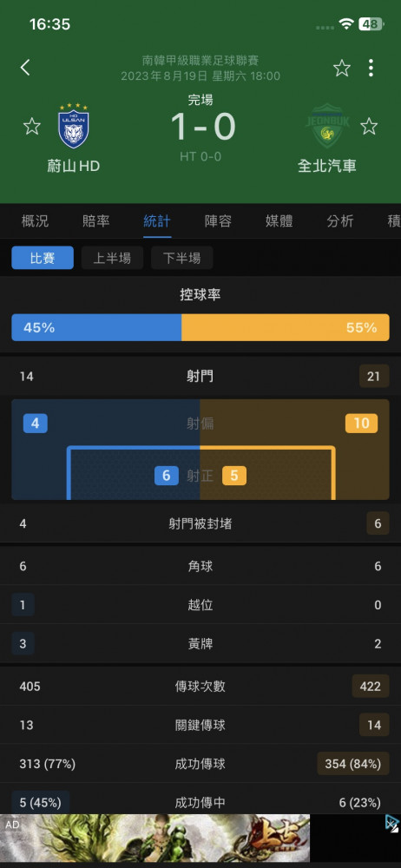
Task: Select the 比賽 full match button
Action: click(x=43, y=258)
